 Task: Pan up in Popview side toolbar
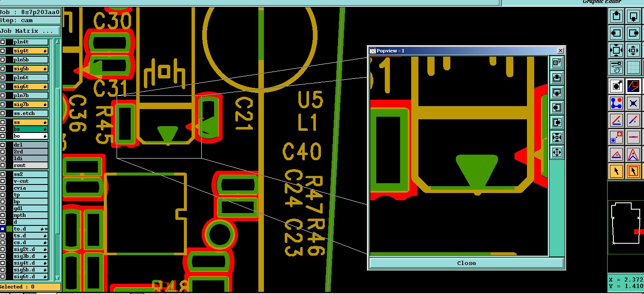[x=557, y=78]
